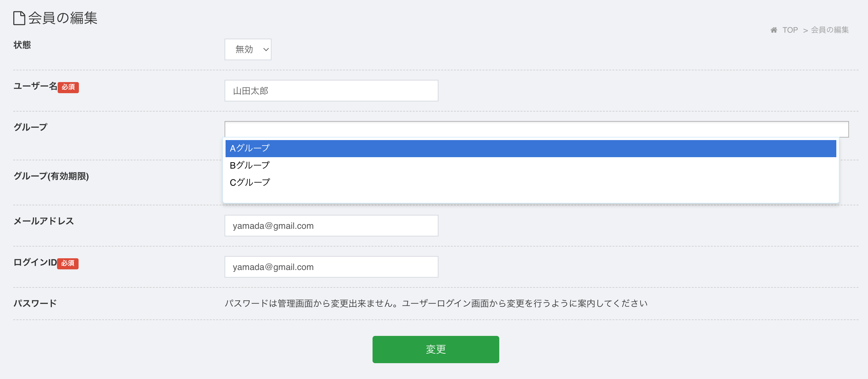Click the green 変更 button
The width and height of the screenshot is (868, 379).
(435, 349)
